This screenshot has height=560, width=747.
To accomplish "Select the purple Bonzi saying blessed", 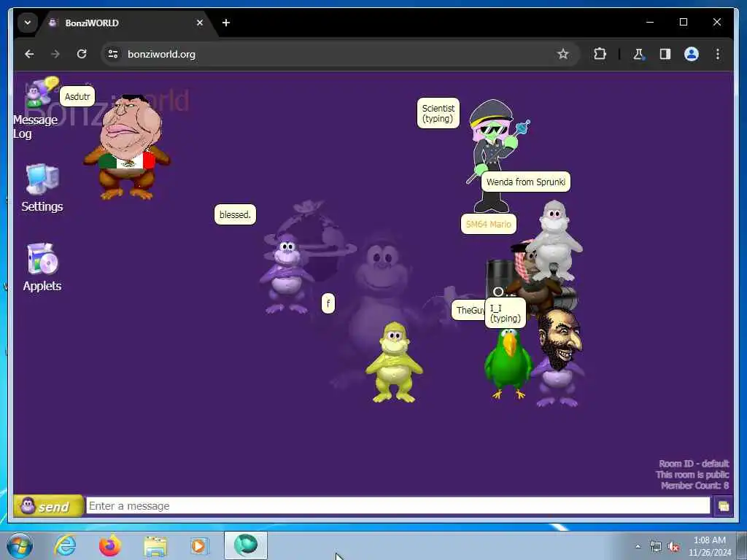I will 287,273.
